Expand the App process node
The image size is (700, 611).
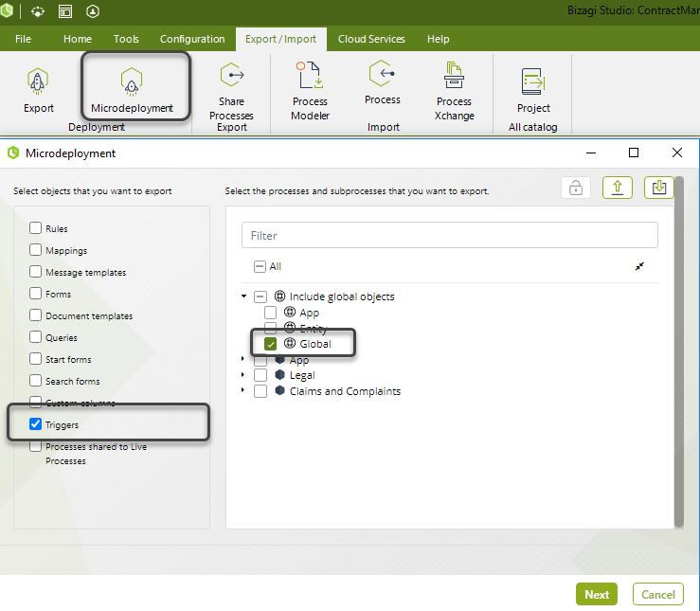point(242,358)
